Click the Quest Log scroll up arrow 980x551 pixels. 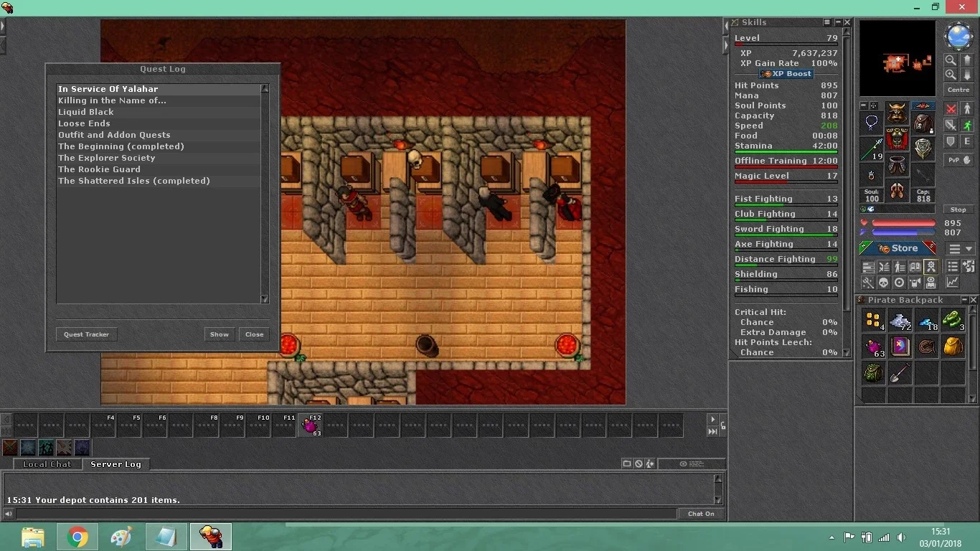(264, 88)
